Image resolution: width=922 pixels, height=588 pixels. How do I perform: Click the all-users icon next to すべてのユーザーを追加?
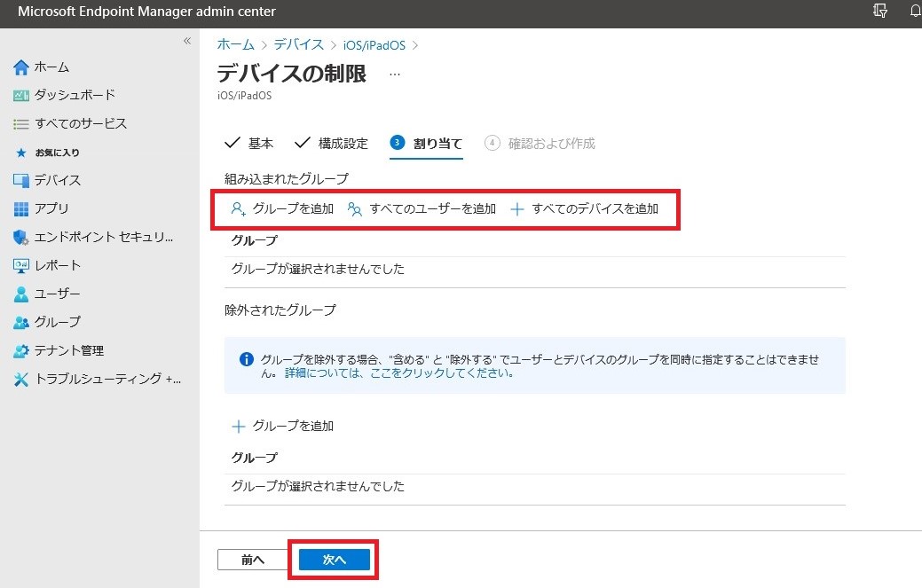(x=355, y=209)
